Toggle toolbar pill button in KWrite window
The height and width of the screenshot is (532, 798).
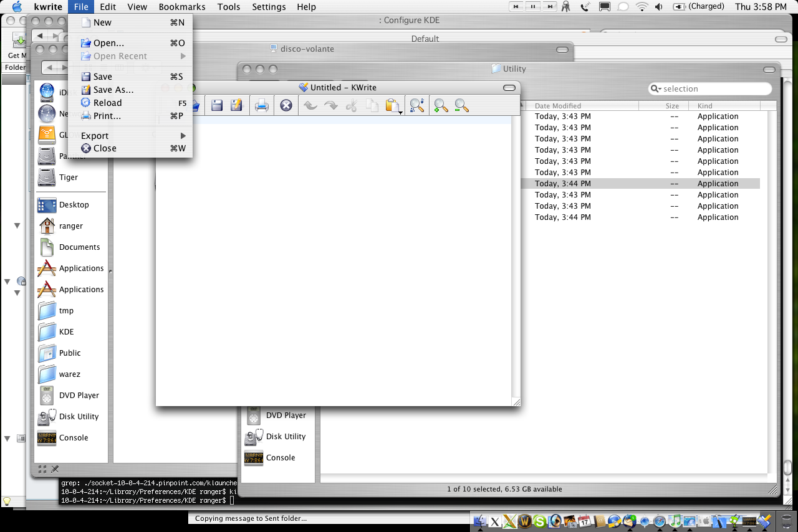coord(509,88)
